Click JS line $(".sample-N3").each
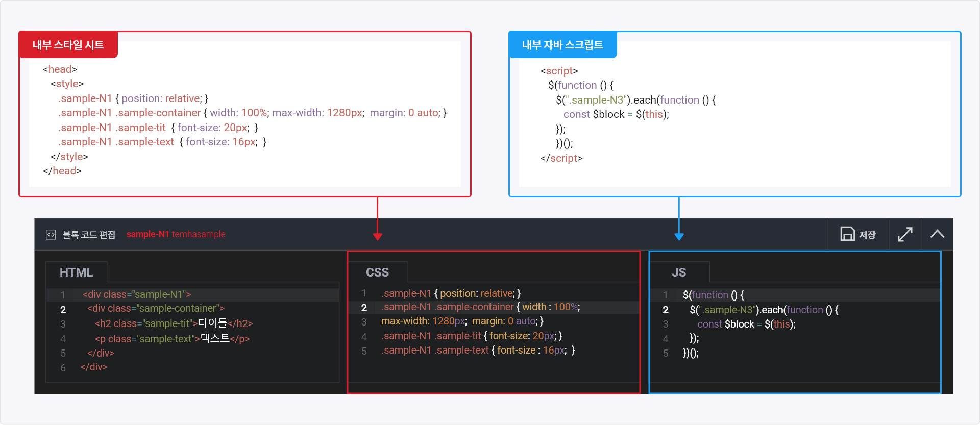This screenshot has width=980, height=425. pyautogui.click(x=764, y=310)
